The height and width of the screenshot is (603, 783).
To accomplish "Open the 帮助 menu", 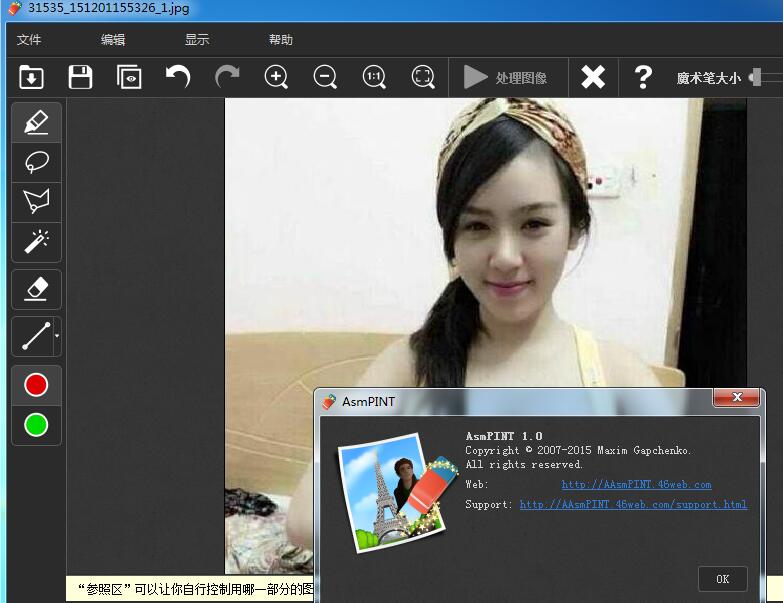I will pos(281,39).
